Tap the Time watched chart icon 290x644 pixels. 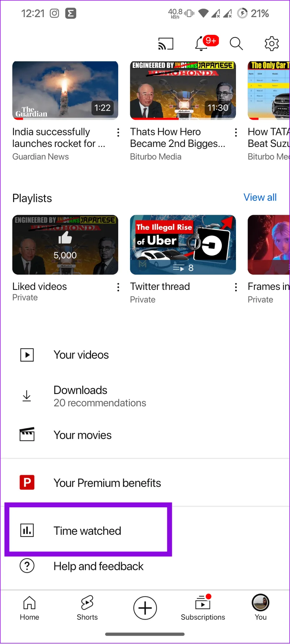[27, 530]
